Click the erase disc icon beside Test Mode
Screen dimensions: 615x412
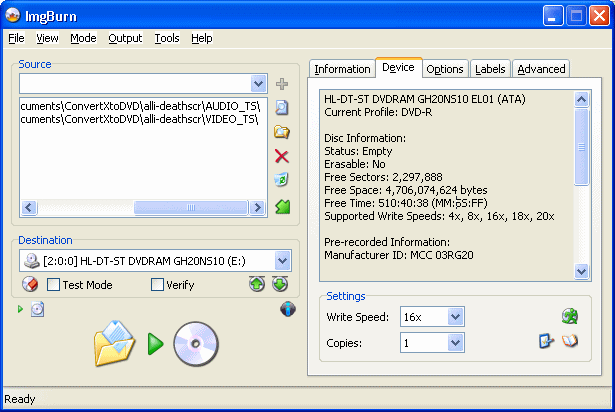tap(30, 284)
